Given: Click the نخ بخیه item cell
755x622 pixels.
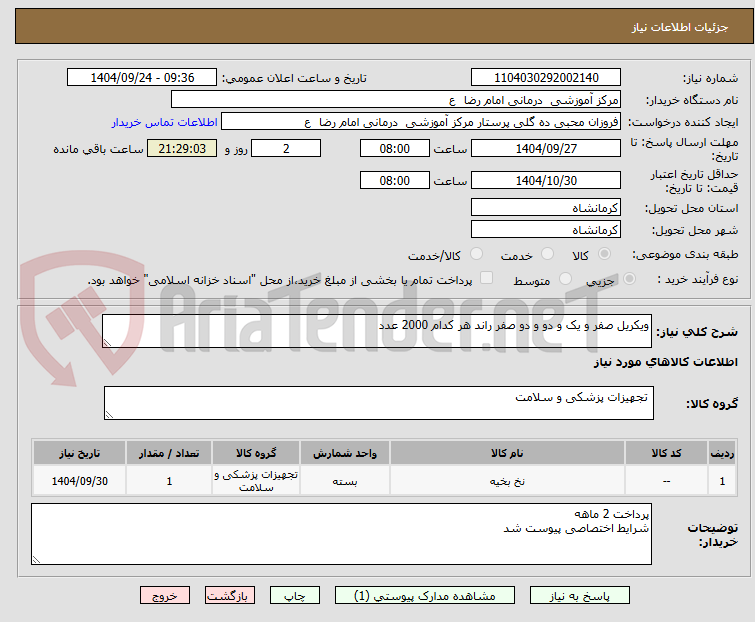Looking at the screenshot, I should [x=508, y=480].
